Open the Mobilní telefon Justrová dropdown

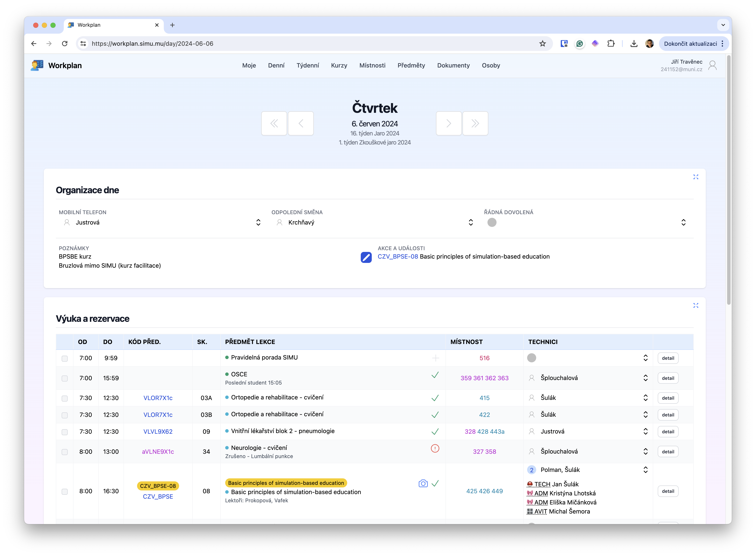coord(258,223)
